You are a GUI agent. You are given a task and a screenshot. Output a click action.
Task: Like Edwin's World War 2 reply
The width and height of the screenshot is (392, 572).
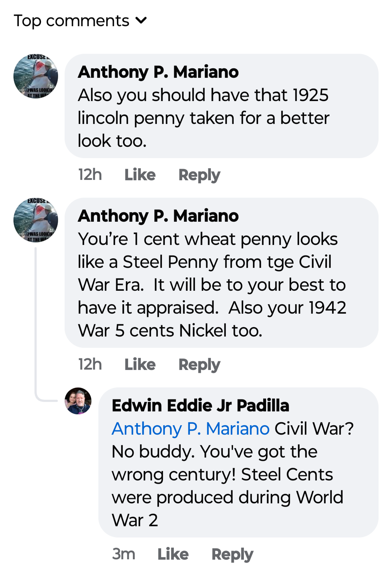[173, 554]
